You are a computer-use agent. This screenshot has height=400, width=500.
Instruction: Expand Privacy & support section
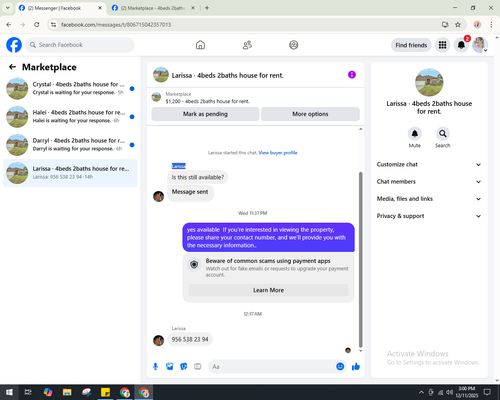(429, 216)
